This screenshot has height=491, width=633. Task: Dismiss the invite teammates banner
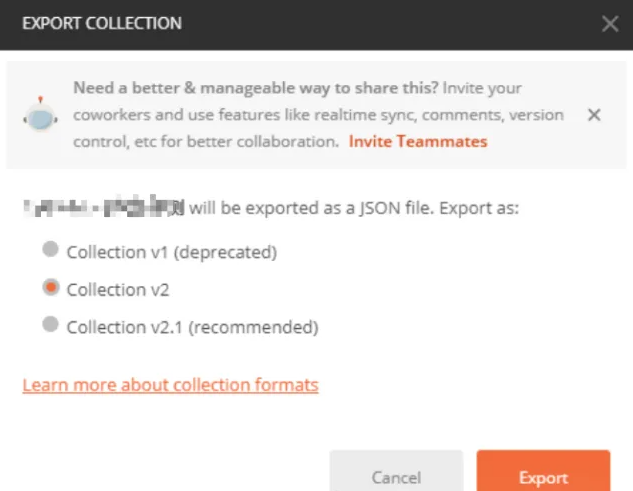pyautogui.click(x=594, y=115)
